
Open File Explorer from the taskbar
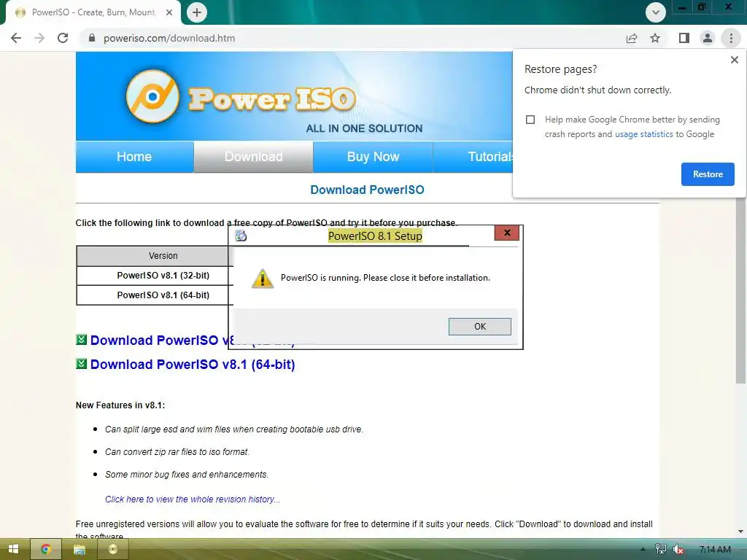pos(80,549)
